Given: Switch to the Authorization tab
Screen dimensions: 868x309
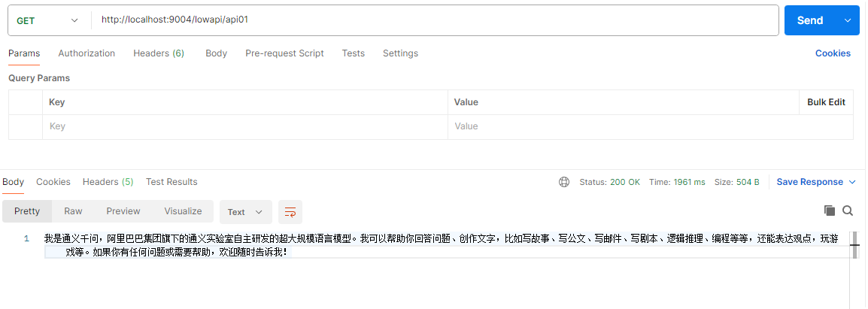Looking at the screenshot, I should [x=86, y=53].
